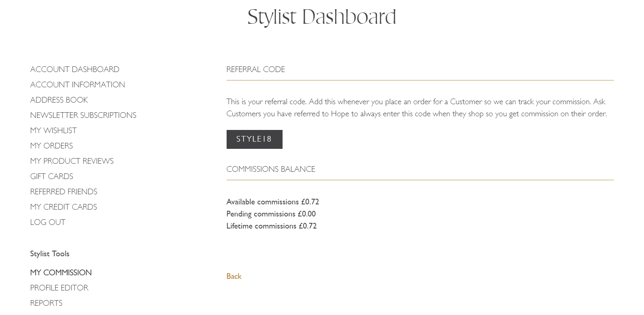Open Account Dashboard in sidebar
This screenshot has width=644, height=315.
coord(74,69)
